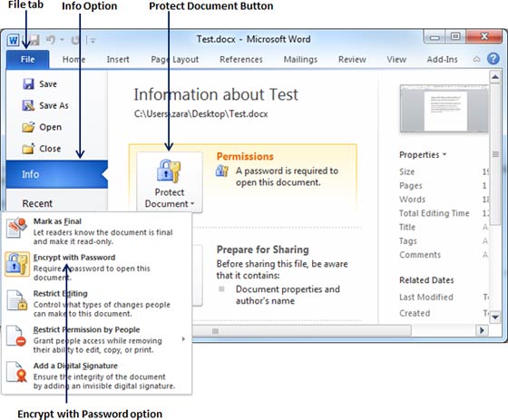Switch to the References tab
The width and height of the screenshot is (508, 420).
click(241, 59)
